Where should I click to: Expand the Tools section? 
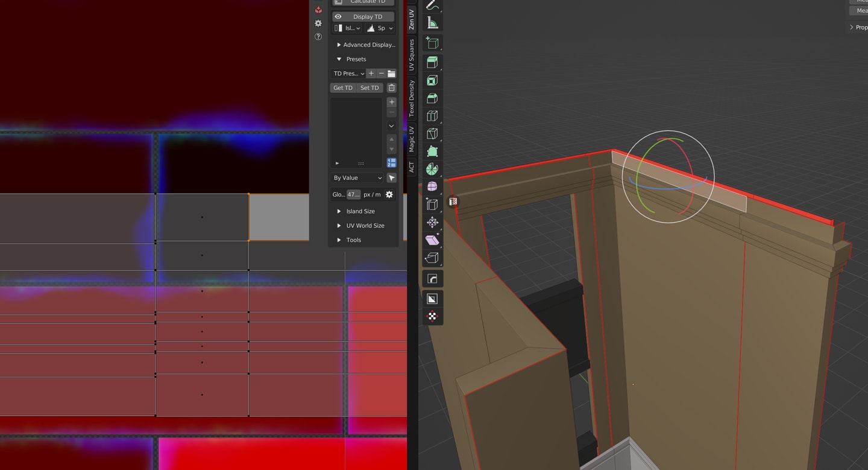pos(349,240)
